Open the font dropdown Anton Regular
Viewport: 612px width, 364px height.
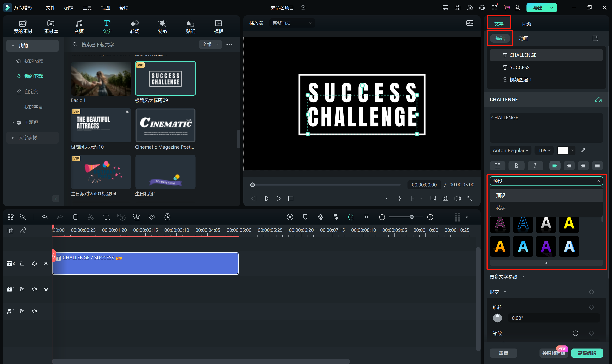510,150
